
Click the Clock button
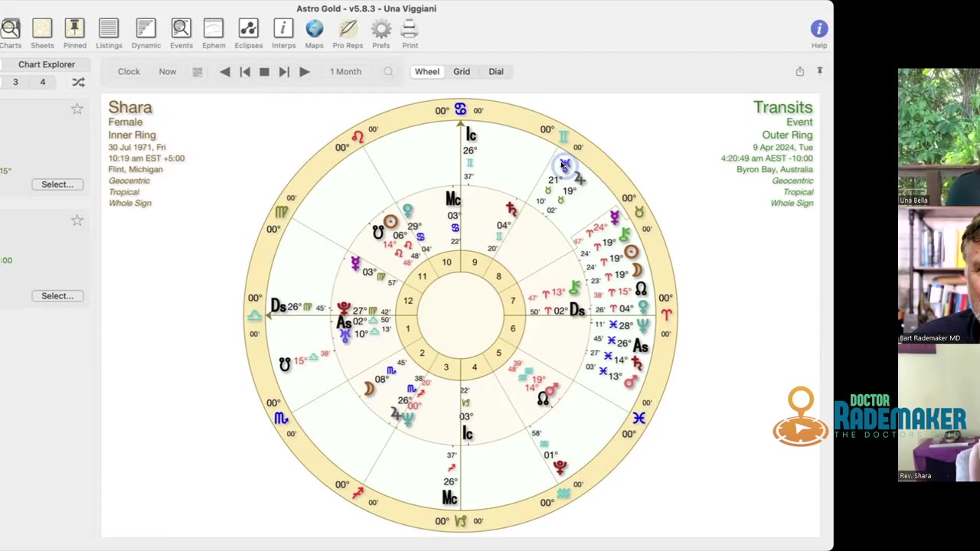pyautogui.click(x=129, y=72)
